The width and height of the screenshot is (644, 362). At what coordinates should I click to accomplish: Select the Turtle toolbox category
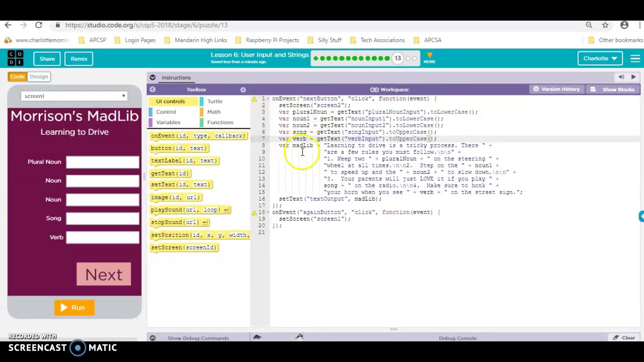click(x=215, y=101)
